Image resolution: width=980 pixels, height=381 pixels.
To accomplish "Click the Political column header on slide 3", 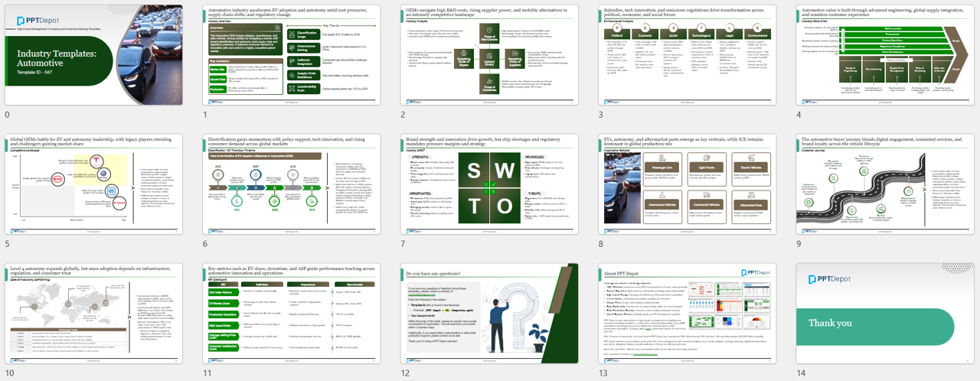I will coord(617,34).
